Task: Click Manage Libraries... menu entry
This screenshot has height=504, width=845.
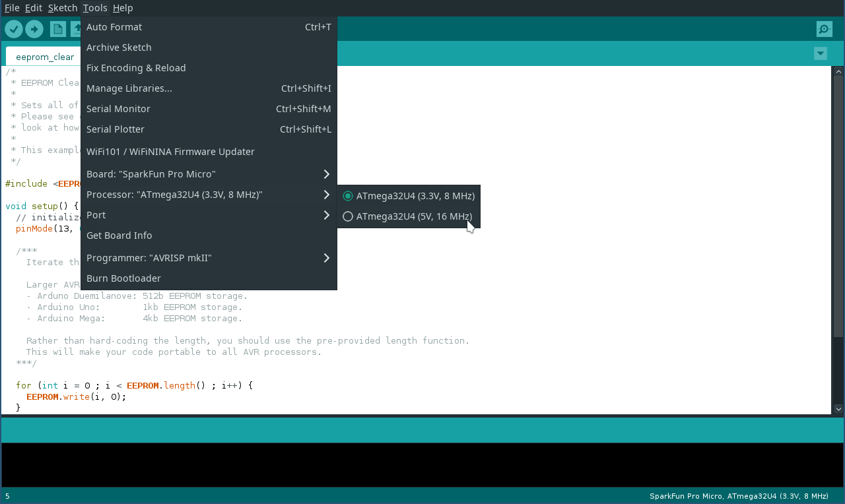Action: tap(209, 88)
